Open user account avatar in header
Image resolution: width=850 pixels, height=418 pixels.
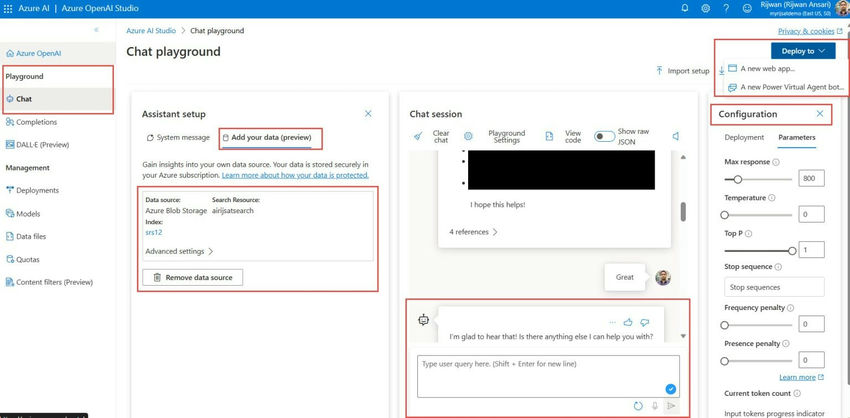pyautogui.click(x=842, y=8)
